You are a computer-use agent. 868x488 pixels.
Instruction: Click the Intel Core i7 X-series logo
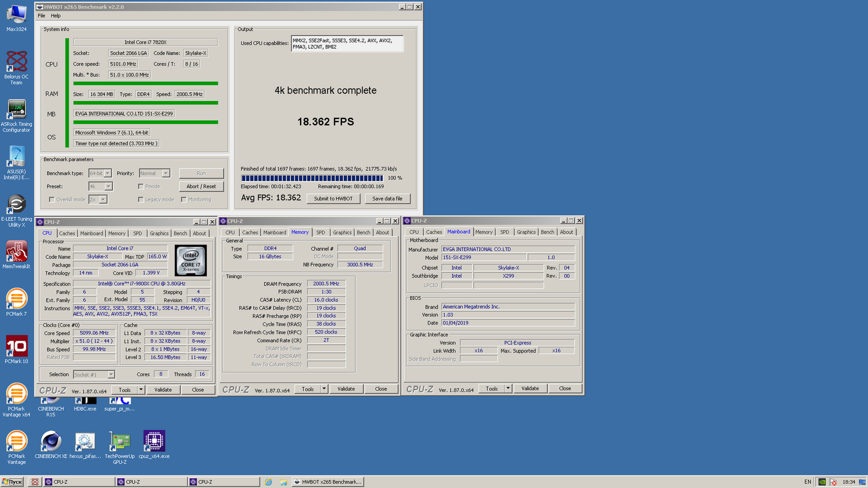tap(191, 260)
